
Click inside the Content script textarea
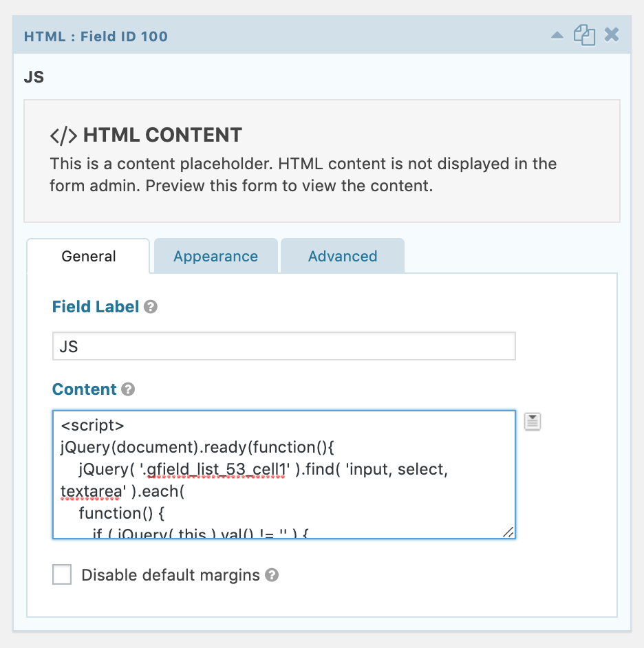(x=284, y=475)
